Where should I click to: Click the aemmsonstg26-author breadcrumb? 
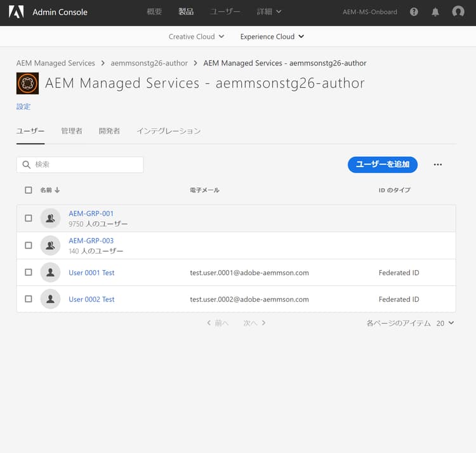click(x=149, y=63)
